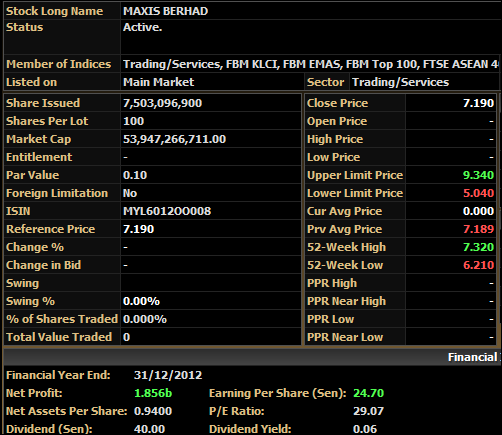Select Par Value figure 0.10
The height and width of the screenshot is (435, 502).
point(135,175)
